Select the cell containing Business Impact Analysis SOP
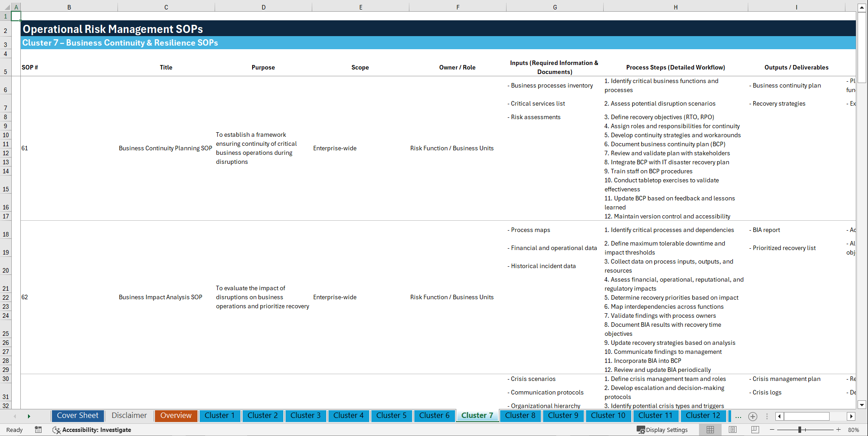 [x=160, y=297]
